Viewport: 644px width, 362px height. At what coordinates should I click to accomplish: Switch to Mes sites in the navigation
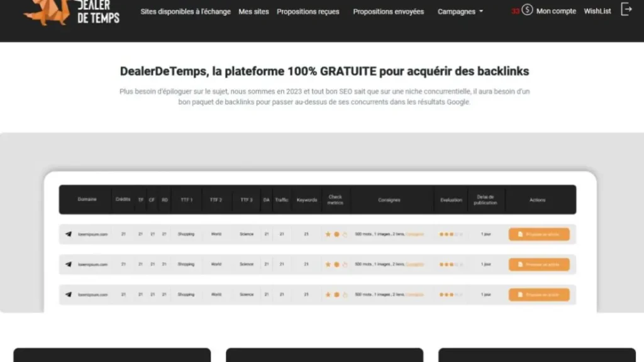pyautogui.click(x=253, y=11)
